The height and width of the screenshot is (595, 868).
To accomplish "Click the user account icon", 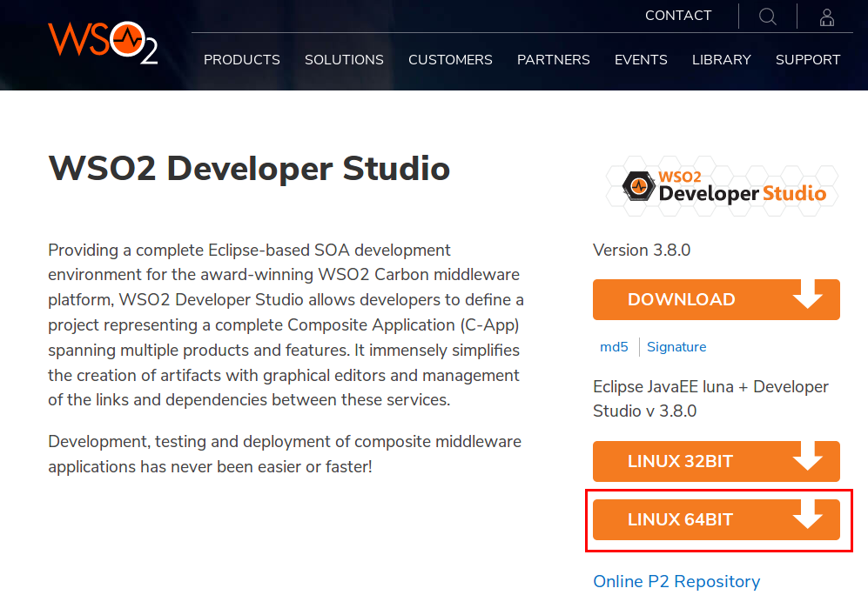I will click(827, 17).
